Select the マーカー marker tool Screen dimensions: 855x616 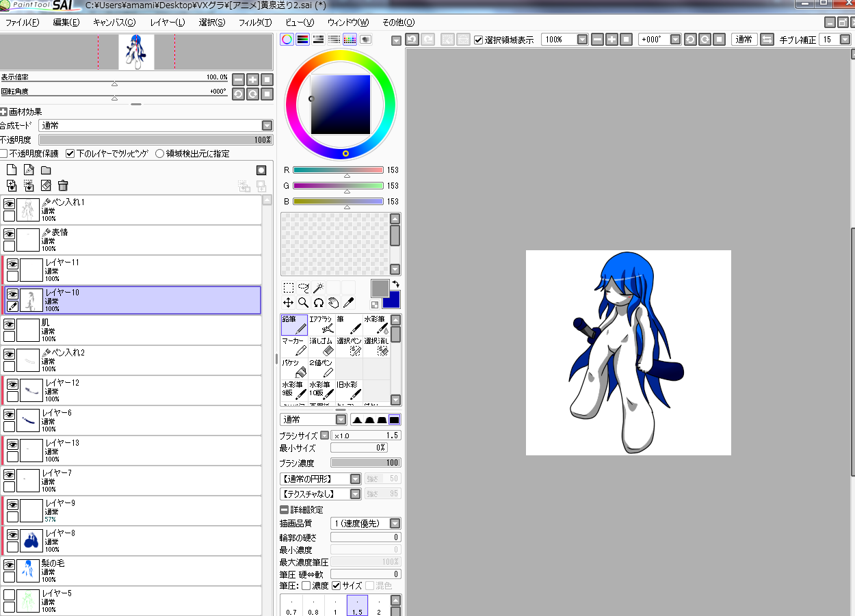[294, 347]
